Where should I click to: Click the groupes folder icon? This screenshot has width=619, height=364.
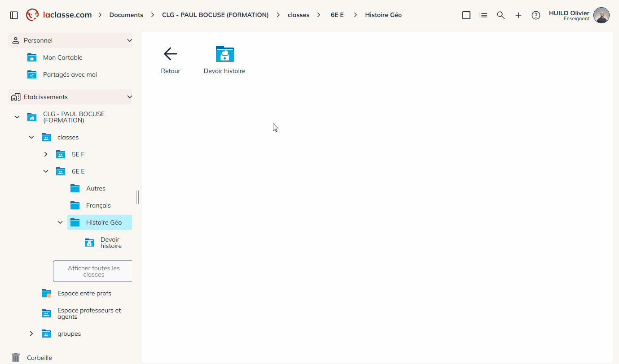point(46,334)
